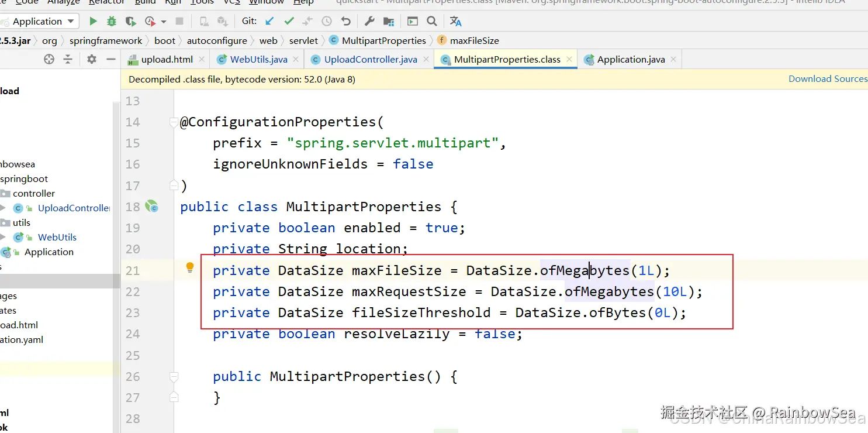Select UploadController in the project tree

(74, 208)
